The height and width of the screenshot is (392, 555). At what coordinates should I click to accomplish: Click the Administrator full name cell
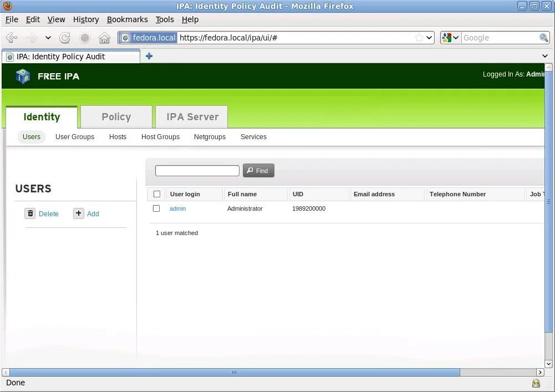[245, 208]
